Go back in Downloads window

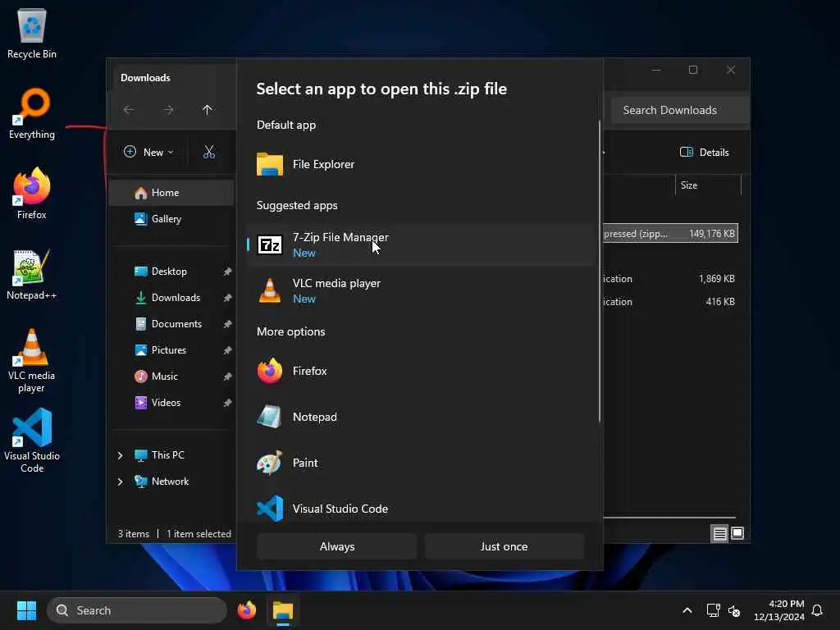click(x=129, y=110)
